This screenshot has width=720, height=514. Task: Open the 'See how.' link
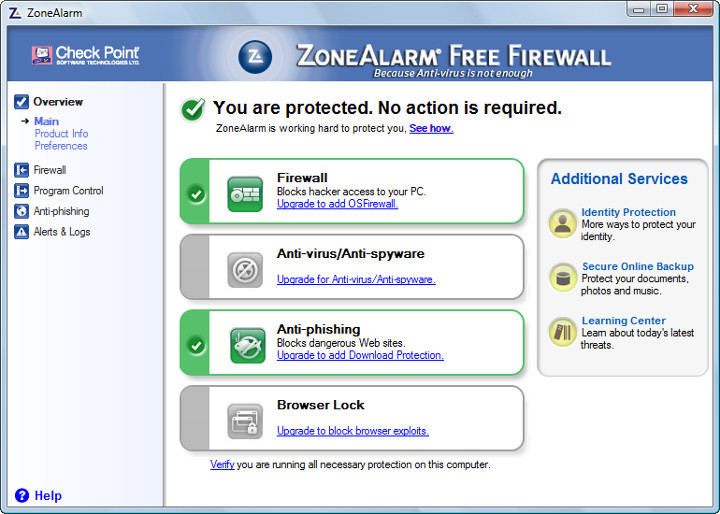tap(431, 129)
